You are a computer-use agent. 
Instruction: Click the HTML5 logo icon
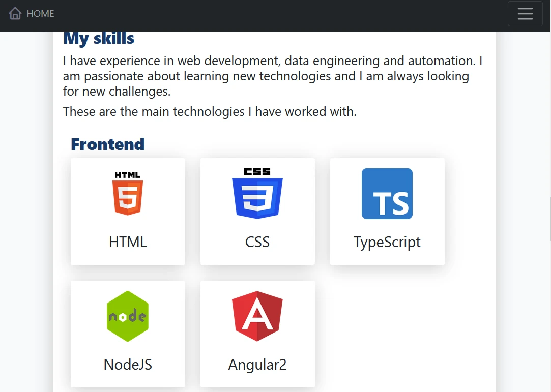click(128, 193)
